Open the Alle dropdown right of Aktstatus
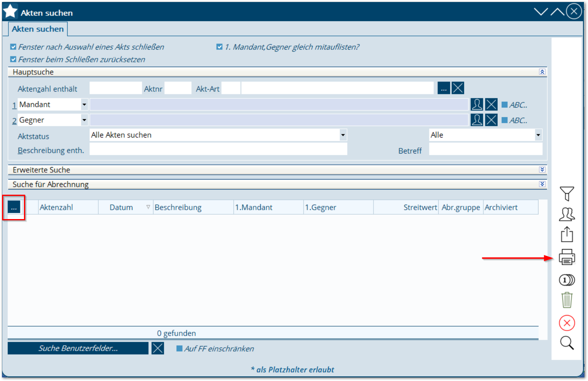 click(538, 135)
